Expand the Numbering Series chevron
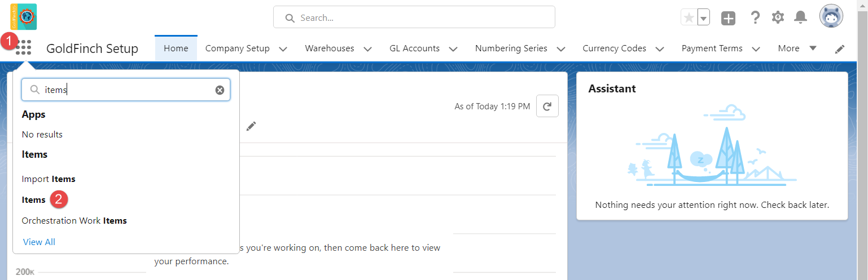This screenshot has height=280, width=868. pos(561,49)
